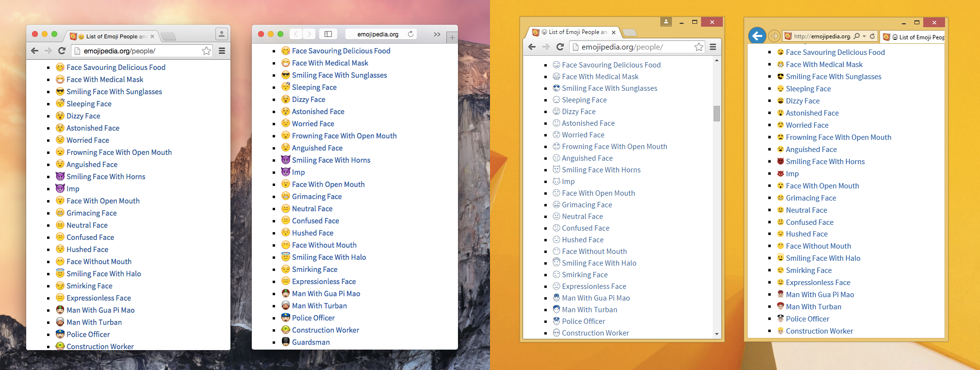
Task: Open Astonished Face link in Mac Chrome
Action: [93, 128]
